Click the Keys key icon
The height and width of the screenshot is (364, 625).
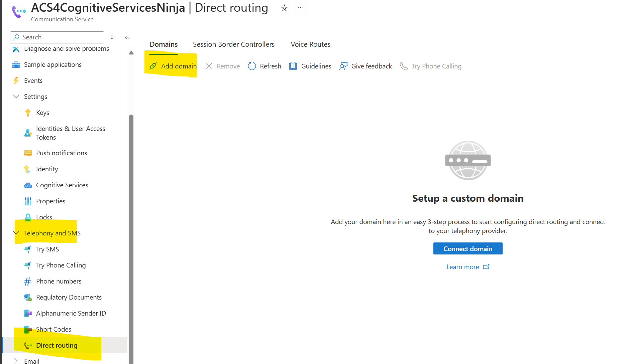coord(28,113)
